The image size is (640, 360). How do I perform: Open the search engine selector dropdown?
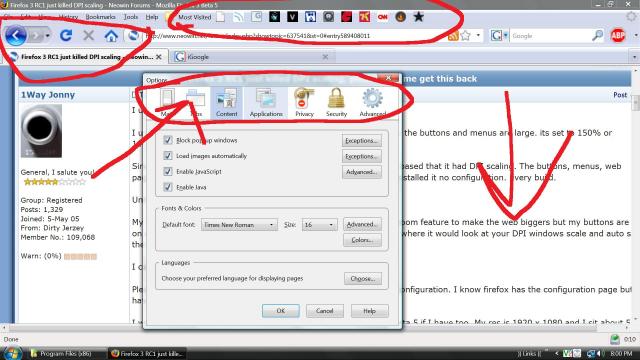[x=499, y=36]
